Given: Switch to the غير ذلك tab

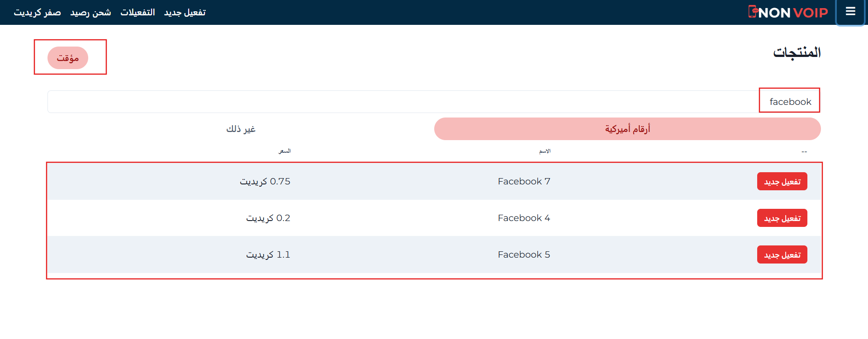Looking at the screenshot, I should pyautogui.click(x=241, y=129).
